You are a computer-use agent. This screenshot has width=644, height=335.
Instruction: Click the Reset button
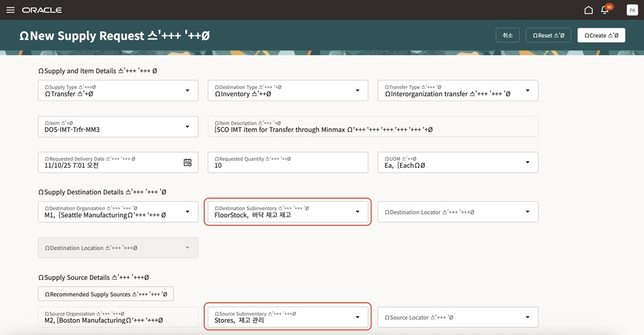tap(548, 35)
